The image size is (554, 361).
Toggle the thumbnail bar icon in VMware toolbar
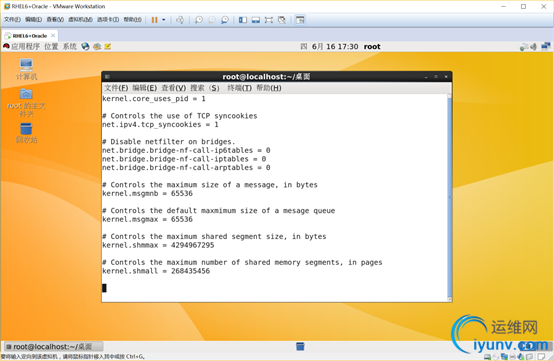point(256,20)
